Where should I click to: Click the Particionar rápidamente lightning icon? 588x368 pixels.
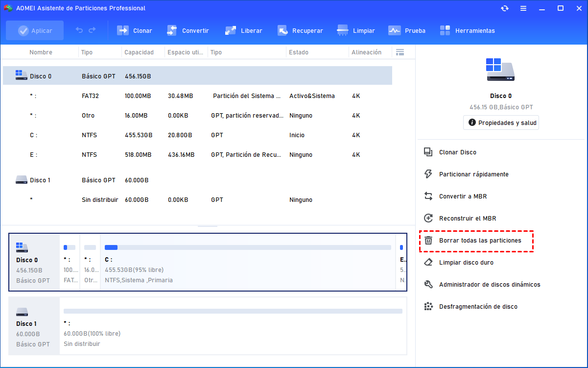[428, 174]
